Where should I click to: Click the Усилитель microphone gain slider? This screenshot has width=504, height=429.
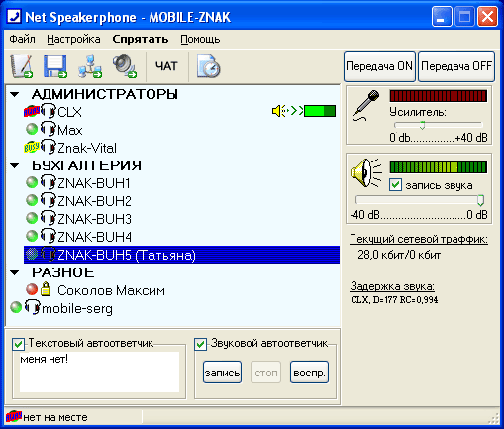439,125
